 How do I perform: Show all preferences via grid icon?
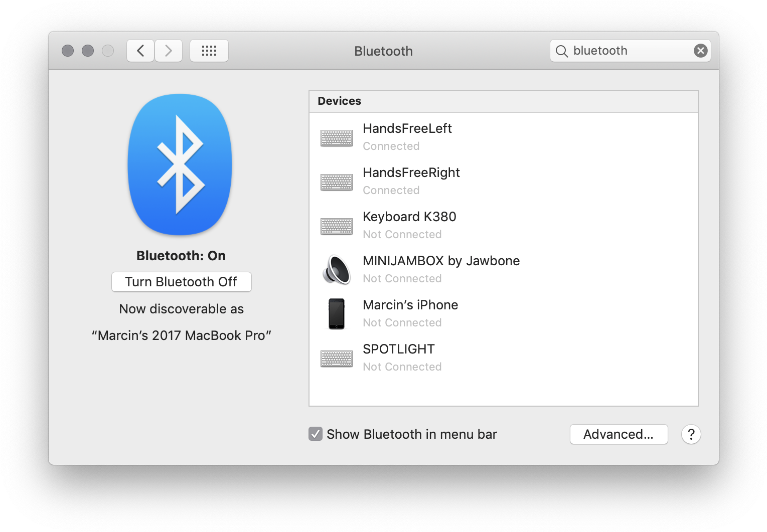point(209,51)
